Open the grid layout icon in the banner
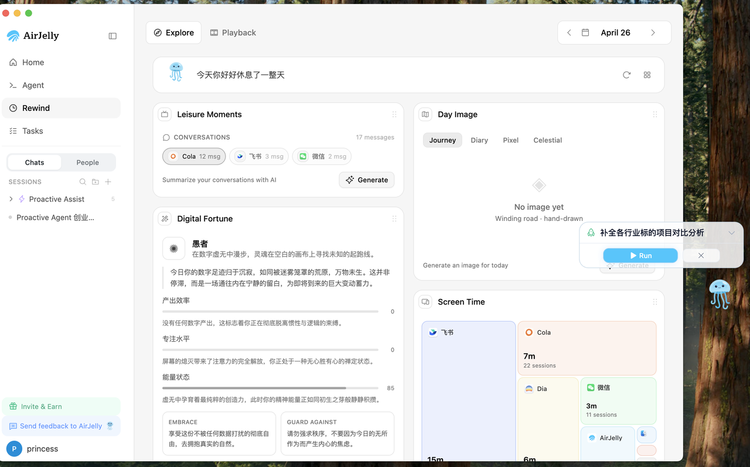This screenshot has width=750, height=467. (x=647, y=75)
